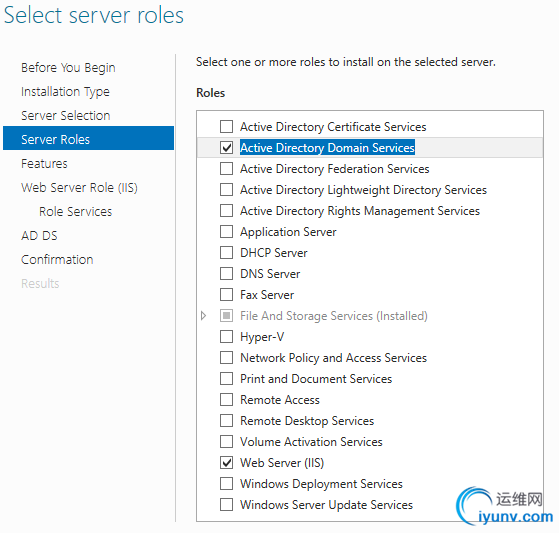Go to the Before You Begin step

click(68, 68)
